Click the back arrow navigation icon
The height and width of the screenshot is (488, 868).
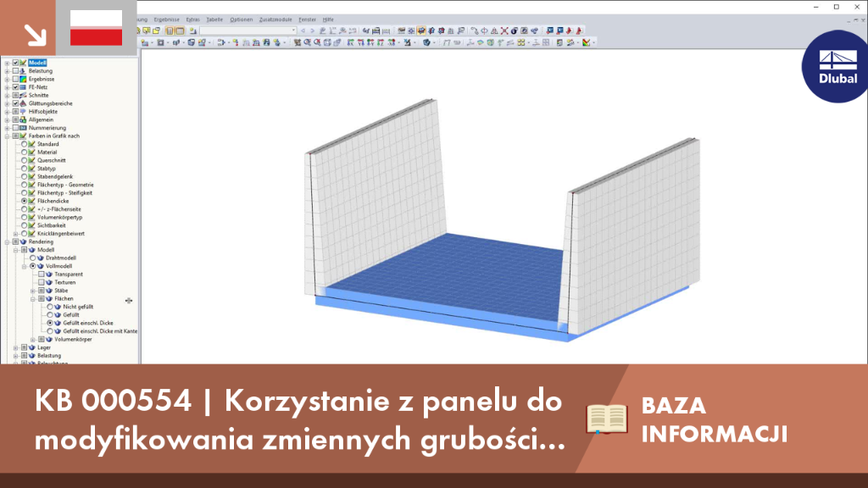click(303, 31)
